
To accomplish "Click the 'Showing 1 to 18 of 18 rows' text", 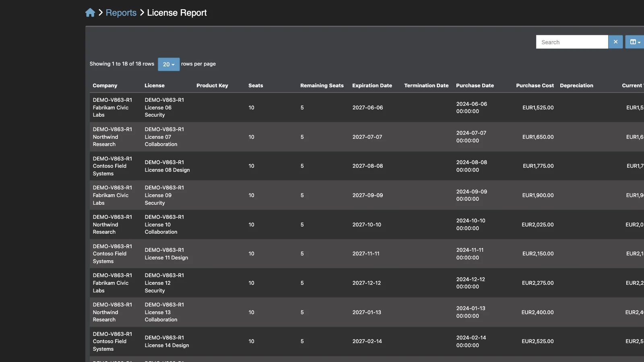I will pos(122,64).
